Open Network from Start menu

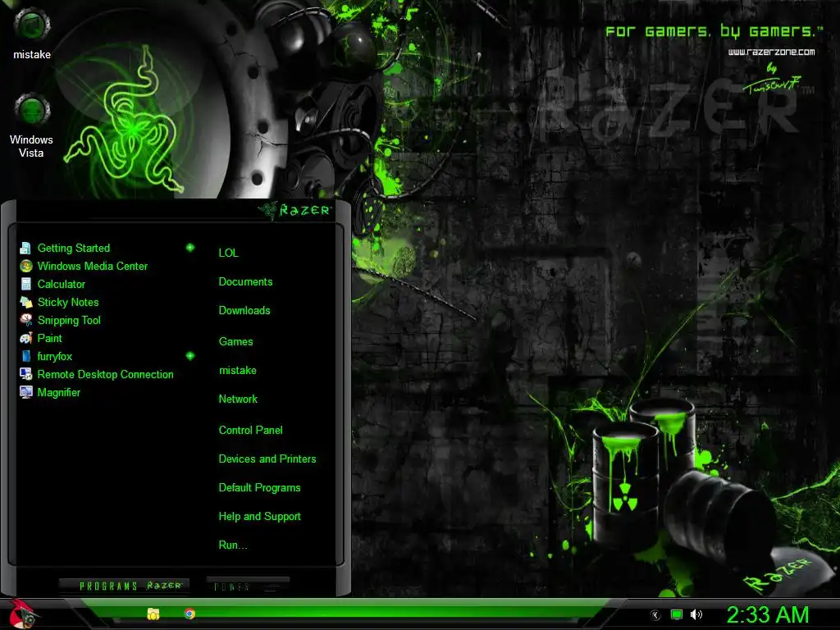[238, 399]
